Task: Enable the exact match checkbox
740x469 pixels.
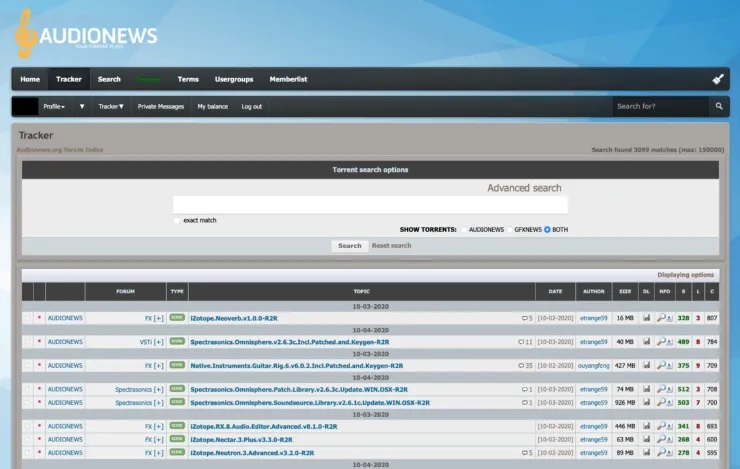Action: click(177, 220)
